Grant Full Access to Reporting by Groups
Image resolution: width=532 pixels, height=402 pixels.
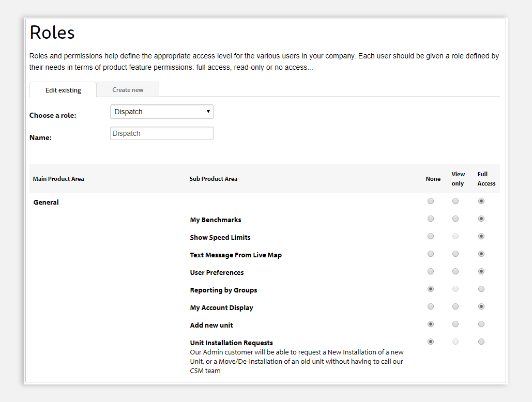(x=481, y=289)
